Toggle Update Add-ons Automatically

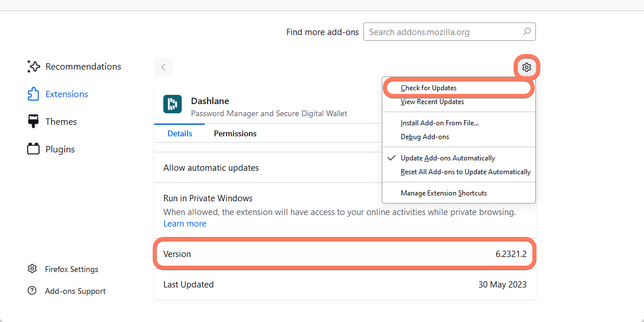click(x=459, y=158)
